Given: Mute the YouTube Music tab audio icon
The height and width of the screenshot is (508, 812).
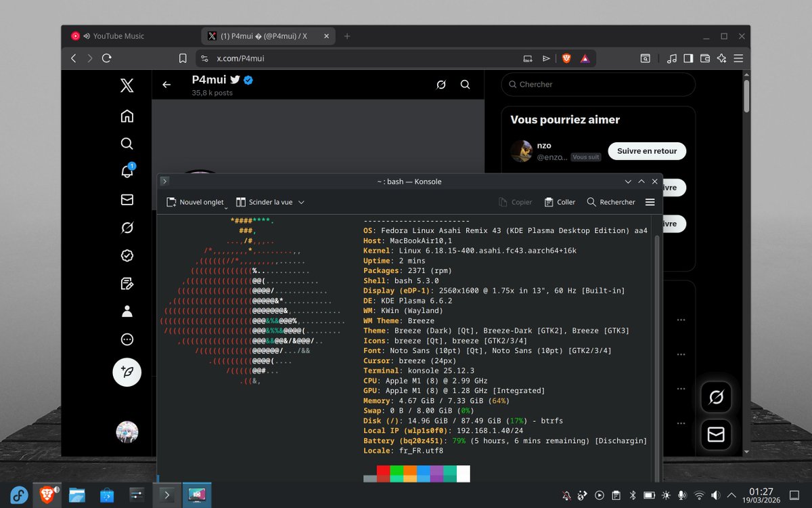Looking at the screenshot, I should [87, 36].
